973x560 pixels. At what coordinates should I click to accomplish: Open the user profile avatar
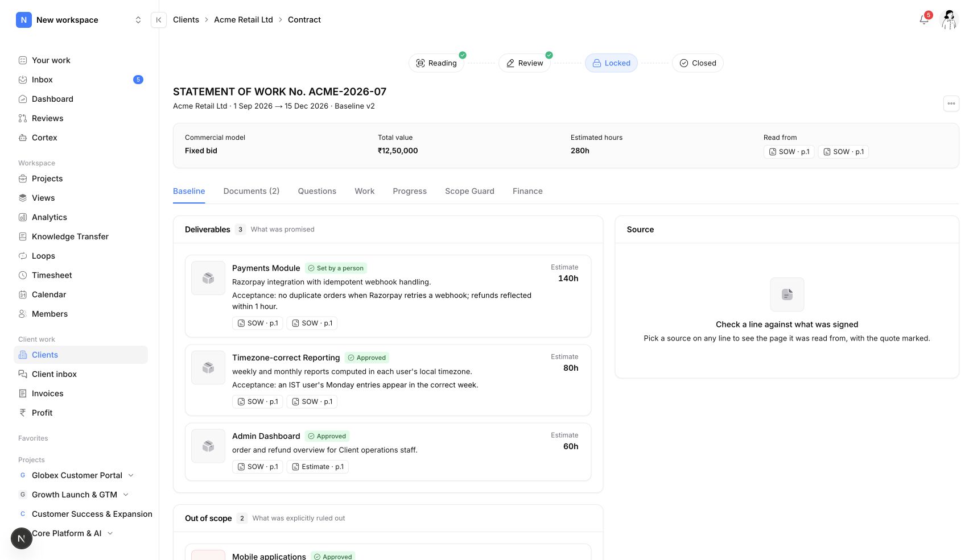(949, 20)
